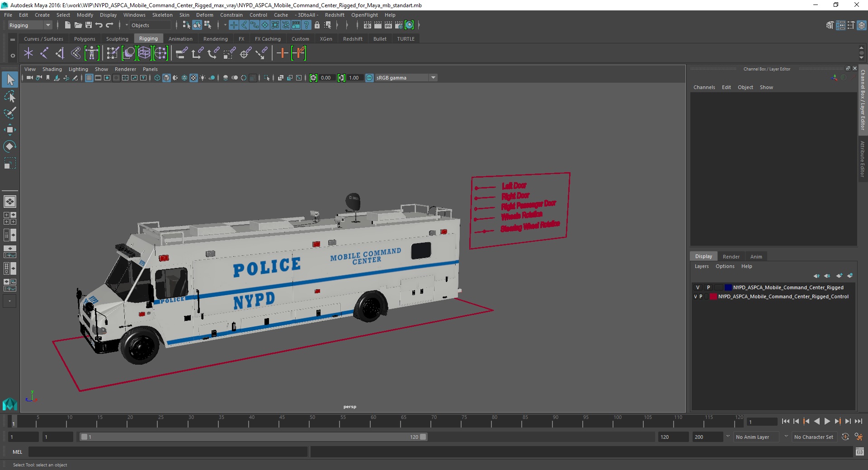Click the Create Locator shelf icon
Image resolution: width=868 pixels, height=470 pixels.
pos(28,53)
